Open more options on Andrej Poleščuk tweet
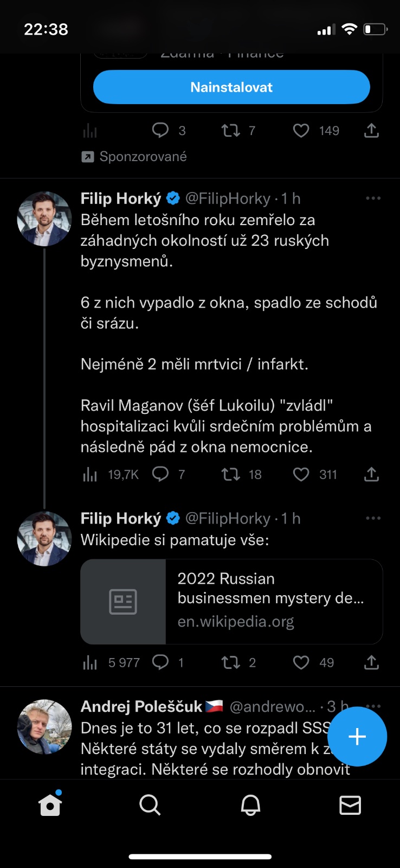This screenshot has width=400, height=868. pos(374,706)
